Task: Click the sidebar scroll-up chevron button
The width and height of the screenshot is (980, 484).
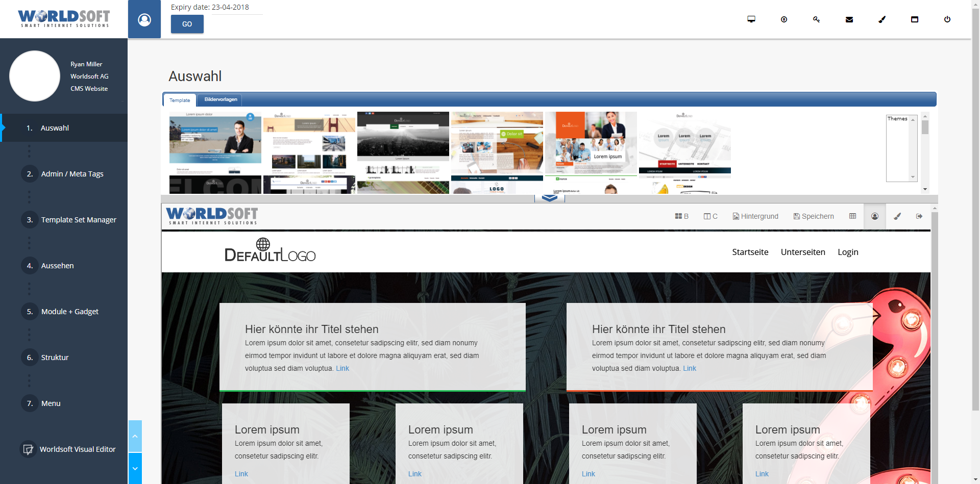Action: click(135, 436)
